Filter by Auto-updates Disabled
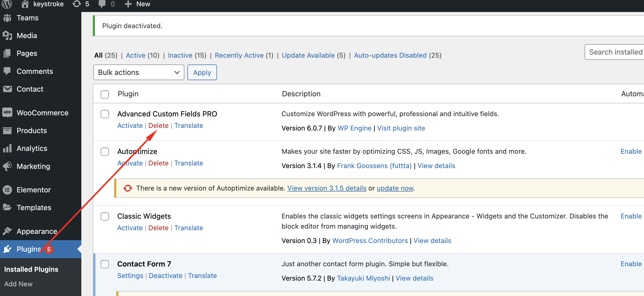 [390, 55]
